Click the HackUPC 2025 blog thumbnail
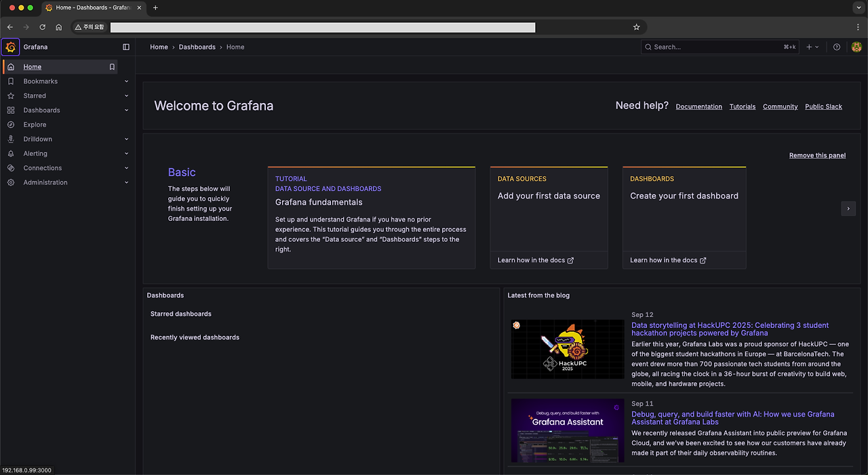Viewport: 868px width, 475px height. click(x=568, y=349)
